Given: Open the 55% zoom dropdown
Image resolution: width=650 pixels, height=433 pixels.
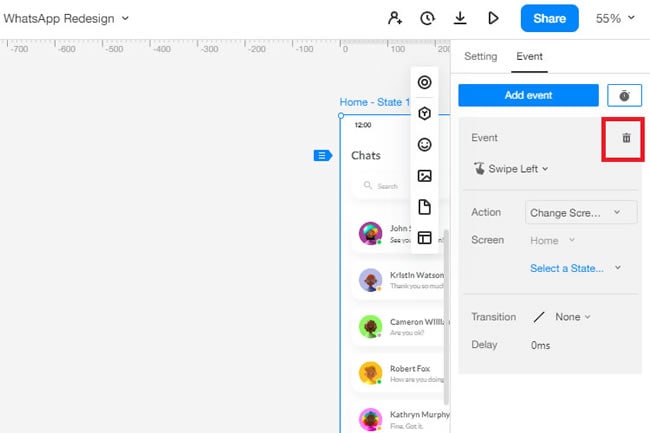Looking at the screenshot, I should click(615, 18).
